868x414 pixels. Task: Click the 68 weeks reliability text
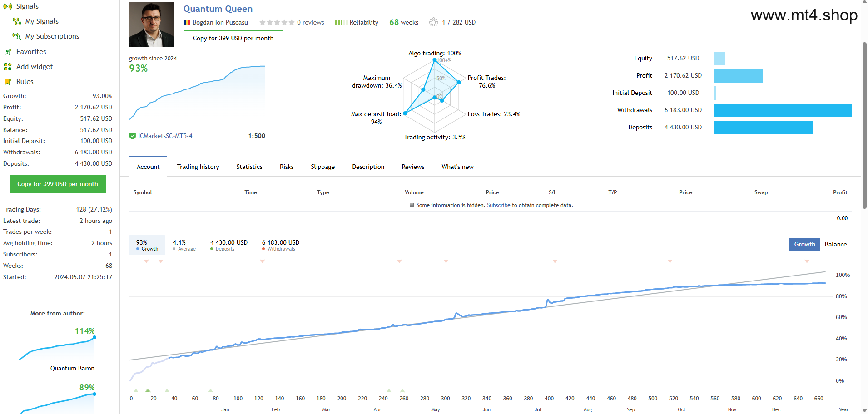pyautogui.click(x=404, y=22)
